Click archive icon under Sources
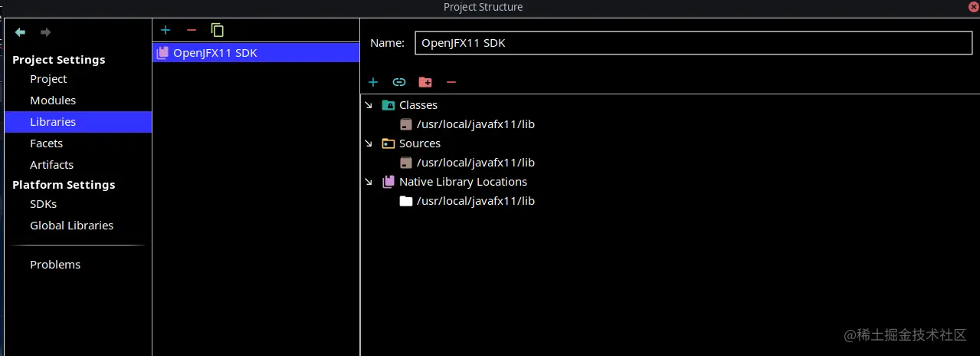Viewport: 980px width, 356px height. pyautogui.click(x=406, y=163)
